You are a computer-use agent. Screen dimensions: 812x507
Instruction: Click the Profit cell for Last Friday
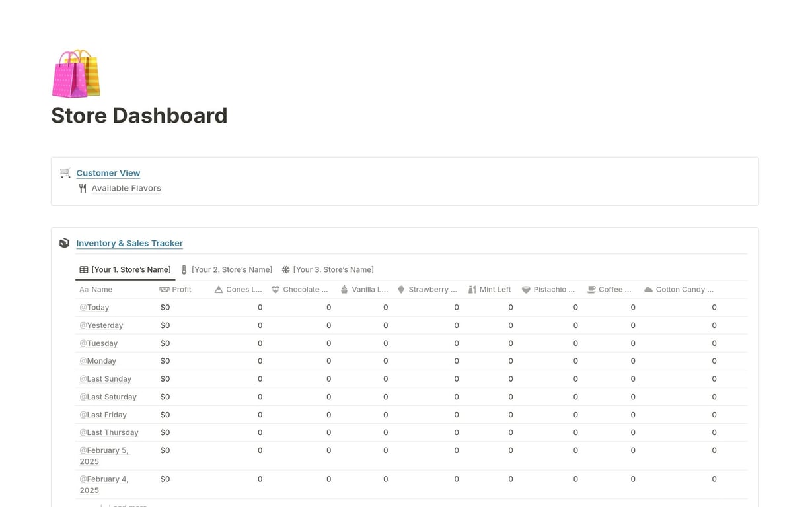pos(165,415)
